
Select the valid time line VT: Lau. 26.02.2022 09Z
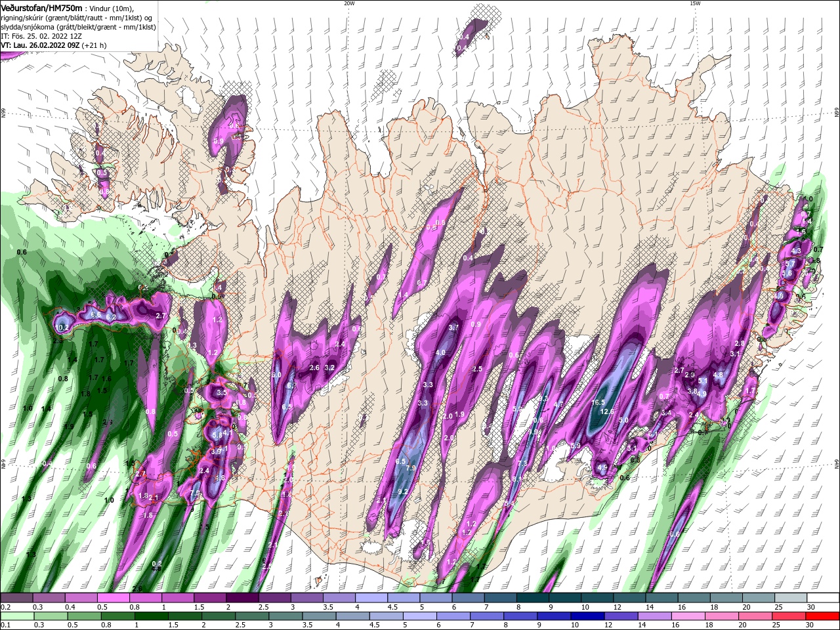[x=41, y=45]
